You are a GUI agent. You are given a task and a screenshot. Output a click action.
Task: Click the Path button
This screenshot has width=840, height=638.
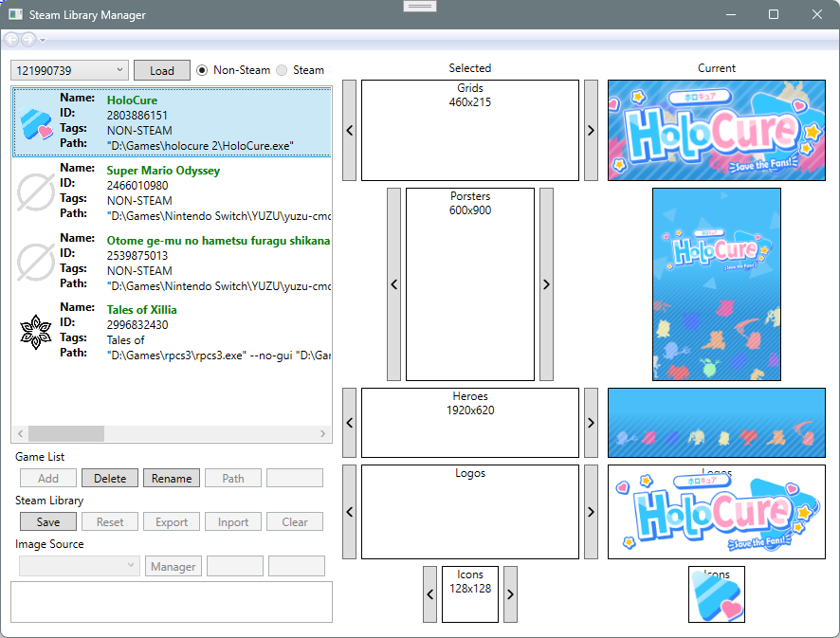[x=233, y=478]
